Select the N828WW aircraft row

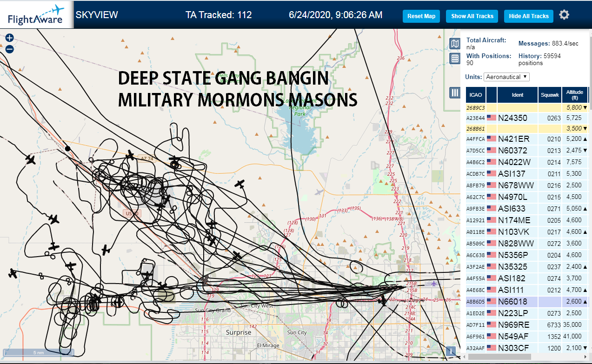(x=527, y=243)
